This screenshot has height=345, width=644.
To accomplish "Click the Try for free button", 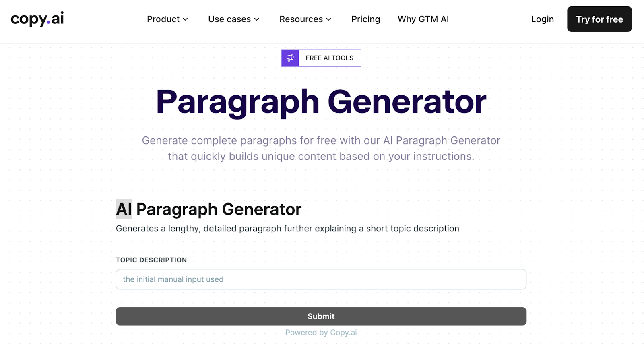I will 599,19.
